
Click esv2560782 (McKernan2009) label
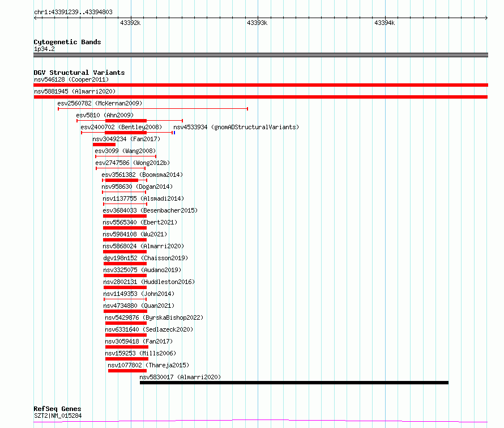[100, 103]
